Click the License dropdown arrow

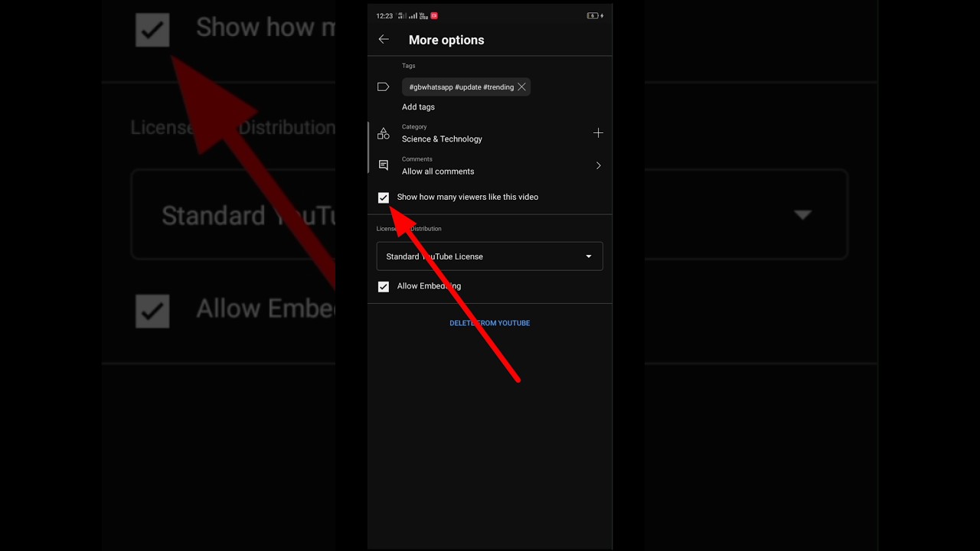589,256
